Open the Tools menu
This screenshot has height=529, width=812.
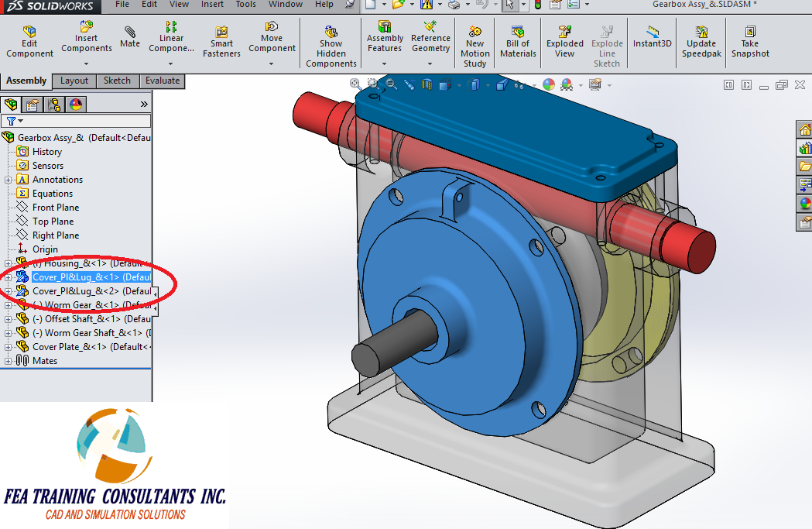[245, 4]
